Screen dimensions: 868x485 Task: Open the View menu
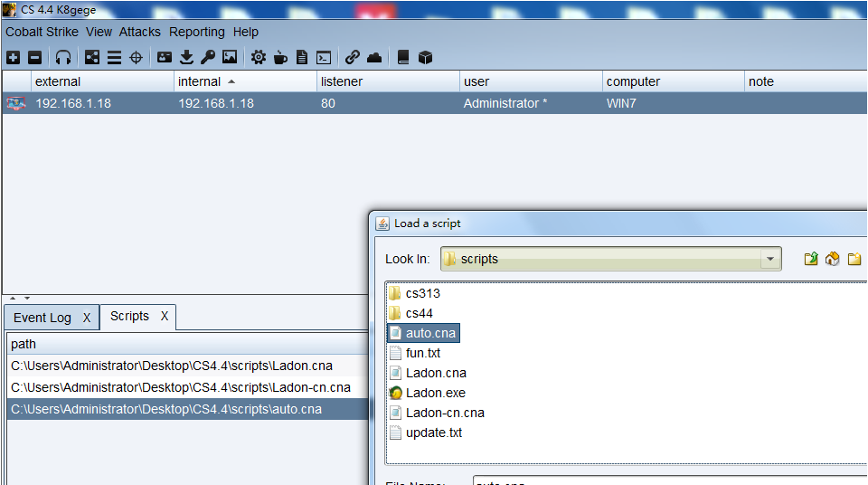[99, 33]
